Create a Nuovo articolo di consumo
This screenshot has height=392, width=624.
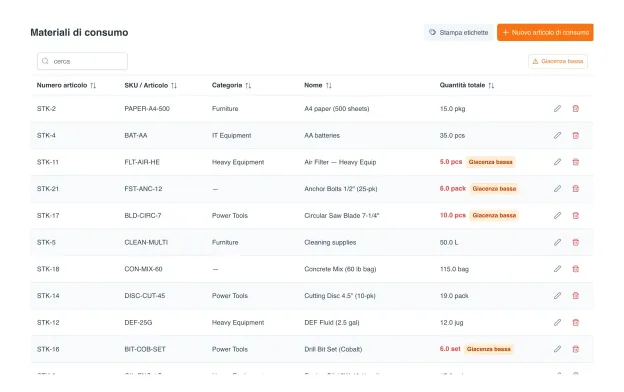pos(545,32)
